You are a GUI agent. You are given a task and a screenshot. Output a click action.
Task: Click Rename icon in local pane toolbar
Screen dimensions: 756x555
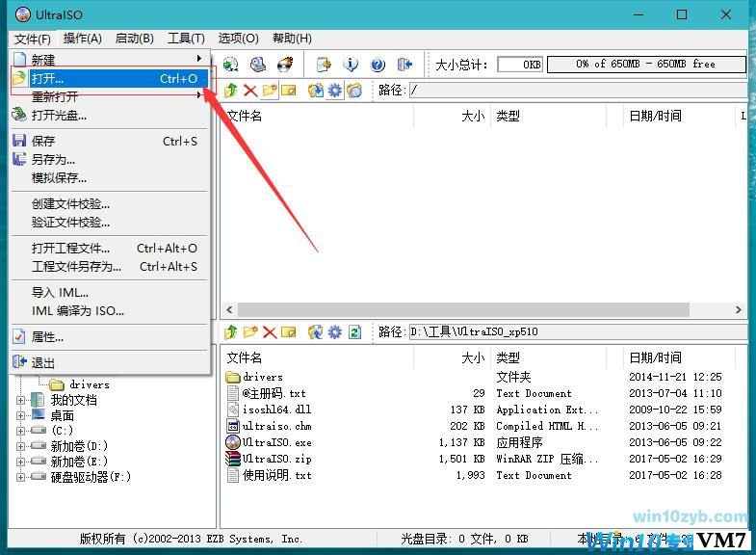289,331
